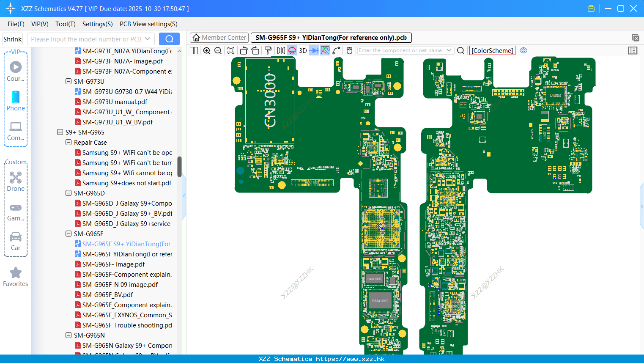Open PCB View settings(S) menu
Viewport: 644px width, 363px height.
coord(148,24)
